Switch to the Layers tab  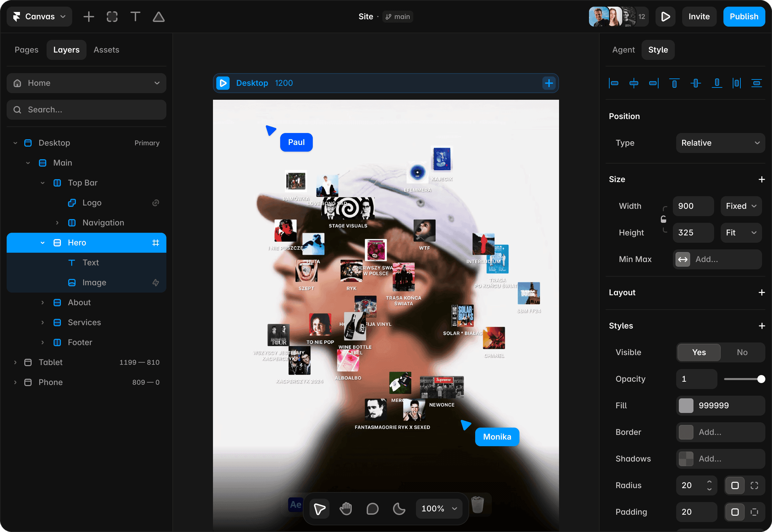point(67,50)
